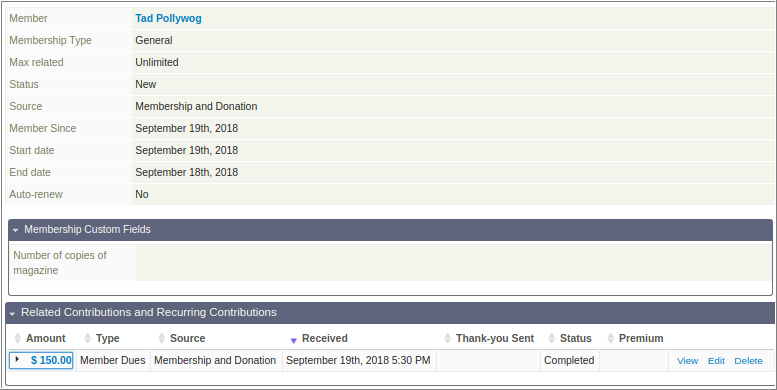Collapse the Membership Custom Fields section arrow
Screen dimensions: 777x390
click(15, 230)
